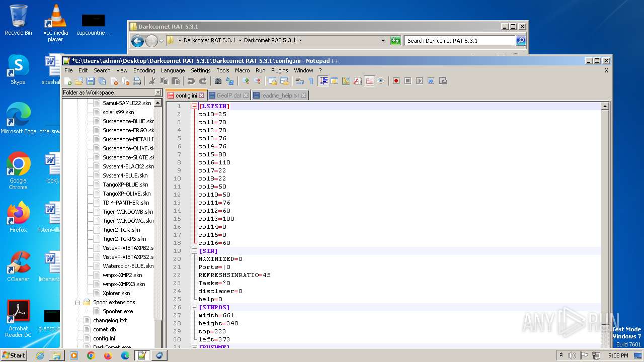Click the editor vertical scroll-up arrow
The height and width of the screenshot is (362, 644).
coord(605,106)
